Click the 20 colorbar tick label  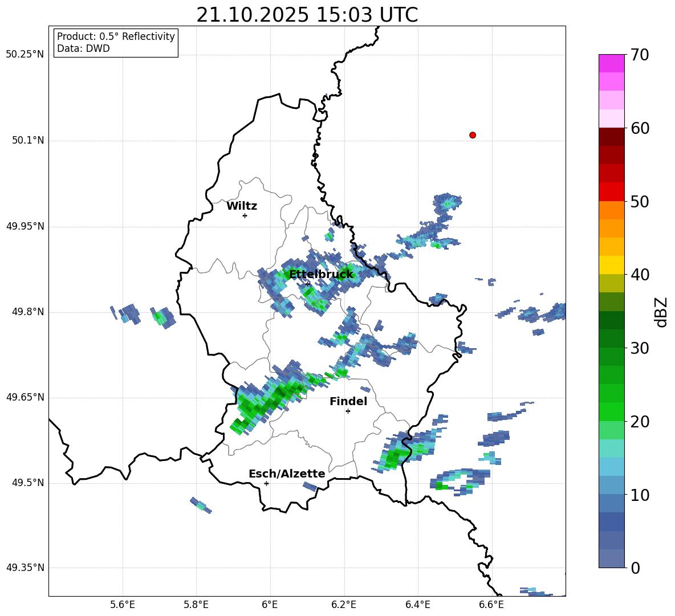[x=640, y=422]
